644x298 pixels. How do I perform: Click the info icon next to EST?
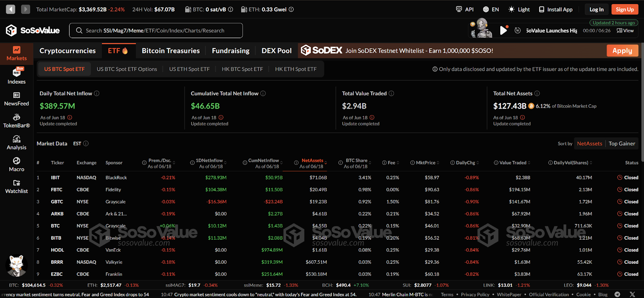point(86,144)
